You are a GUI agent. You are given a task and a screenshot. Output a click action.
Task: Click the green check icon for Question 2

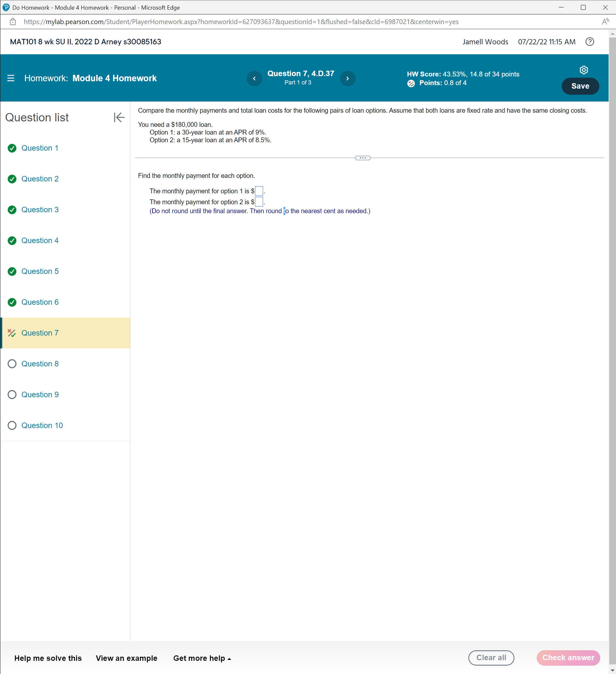point(12,179)
